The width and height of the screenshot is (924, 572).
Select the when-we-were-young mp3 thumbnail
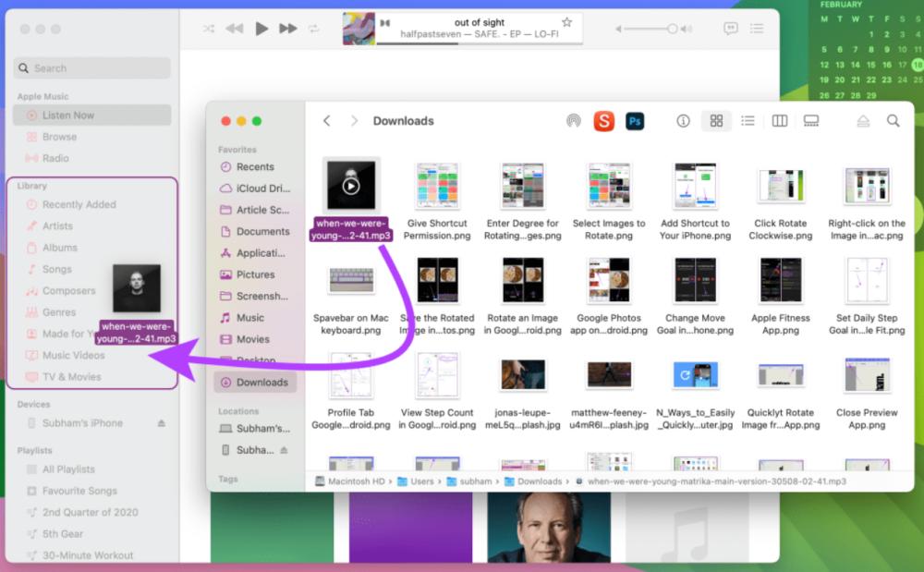(348, 184)
